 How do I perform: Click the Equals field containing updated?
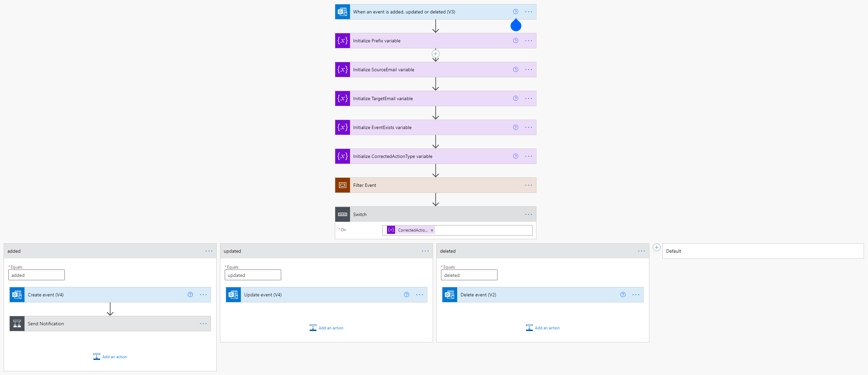point(252,275)
